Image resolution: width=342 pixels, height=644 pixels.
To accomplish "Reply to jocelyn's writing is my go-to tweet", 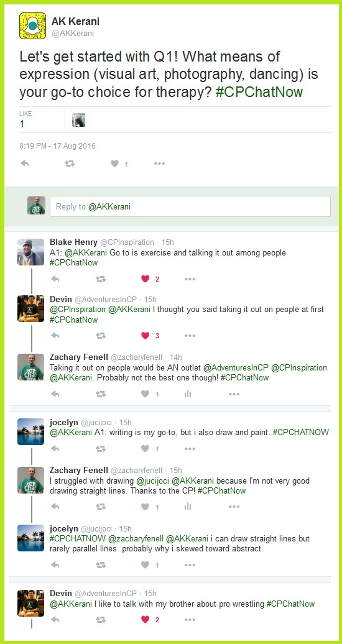I will 55,449.
